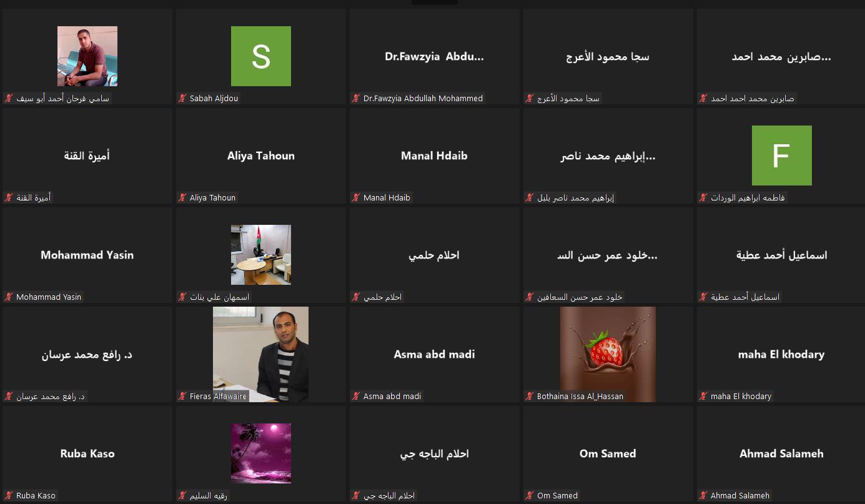Viewport: 865px width, 504px height.
Task: Click the purple sunset palm profile picture
Action: point(261,453)
